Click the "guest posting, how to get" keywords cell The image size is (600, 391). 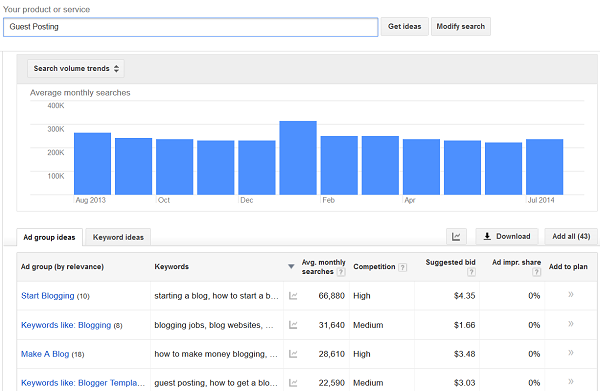click(x=216, y=383)
